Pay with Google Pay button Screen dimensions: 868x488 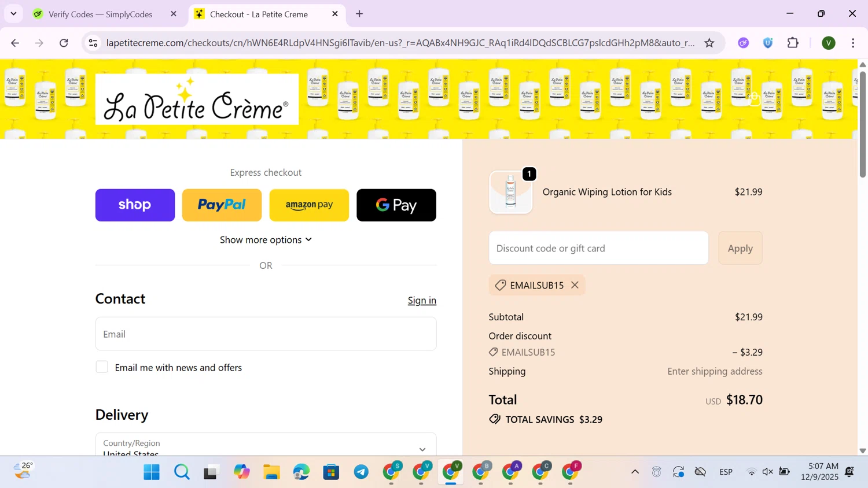[396, 205]
